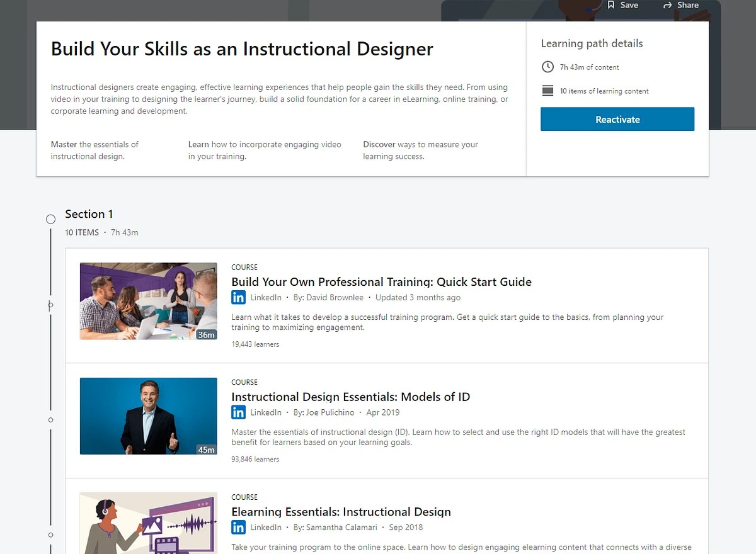Click Learn how to incorporate engaging video text
This screenshot has height=554, width=756.
pos(265,150)
